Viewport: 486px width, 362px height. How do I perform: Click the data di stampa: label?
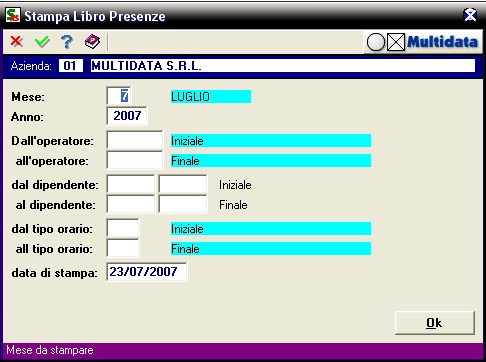pyautogui.click(x=54, y=273)
